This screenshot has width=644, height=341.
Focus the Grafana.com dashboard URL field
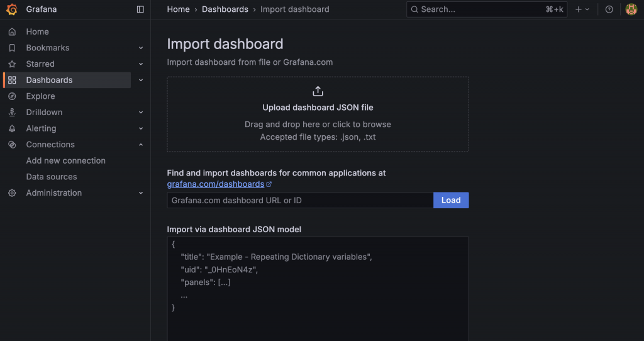pyautogui.click(x=300, y=200)
